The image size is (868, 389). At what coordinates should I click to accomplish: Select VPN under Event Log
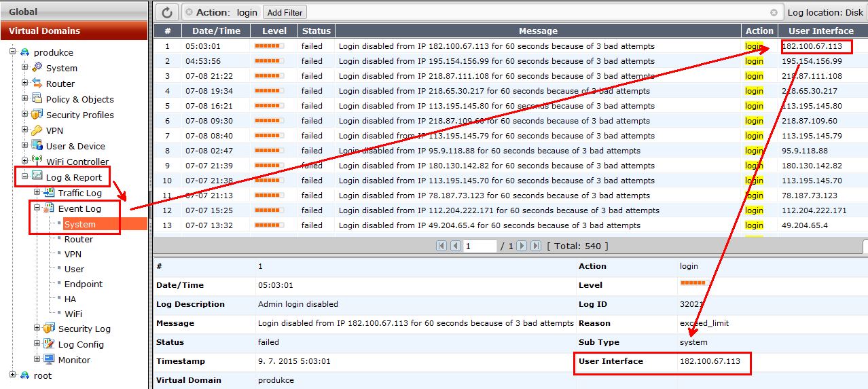73,254
